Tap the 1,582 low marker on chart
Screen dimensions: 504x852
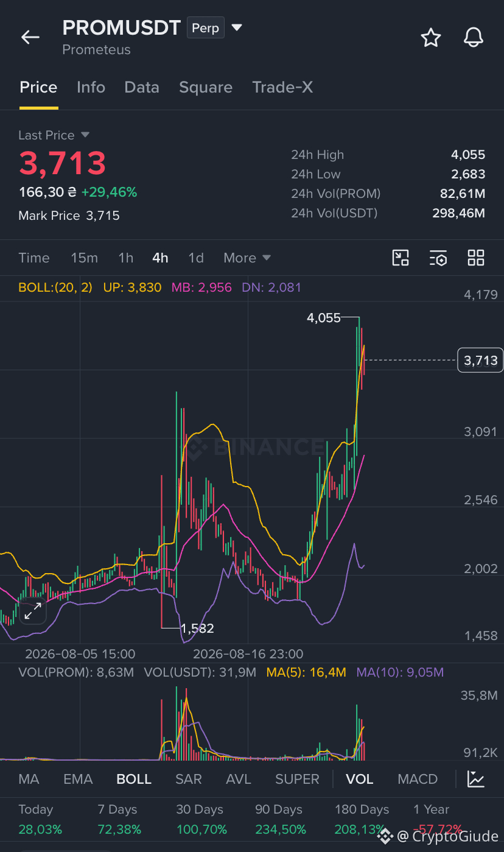(x=197, y=628)
